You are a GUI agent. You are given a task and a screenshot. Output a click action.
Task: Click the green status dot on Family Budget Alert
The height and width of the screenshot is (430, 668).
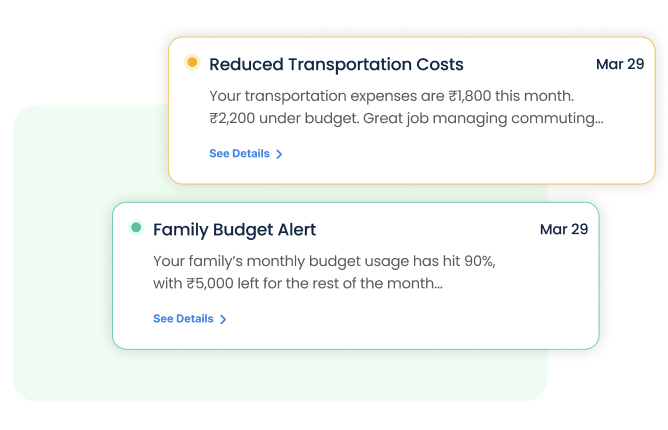136,228
